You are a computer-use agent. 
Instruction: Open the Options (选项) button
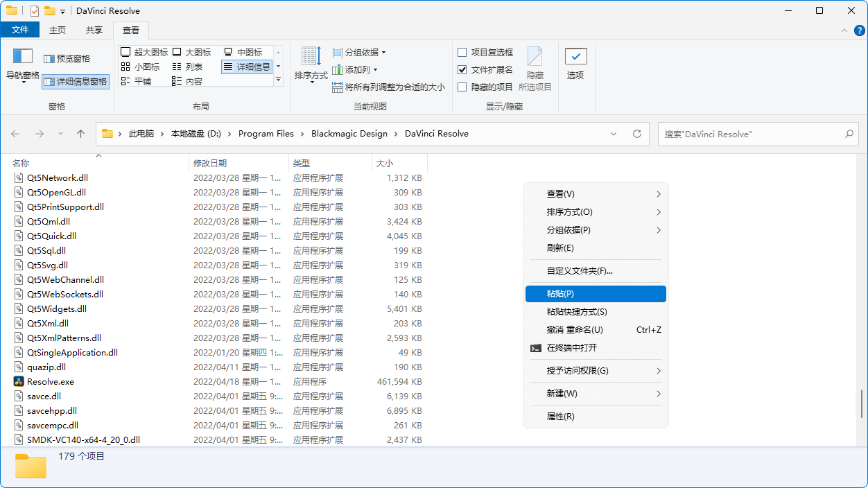(575, 64)
